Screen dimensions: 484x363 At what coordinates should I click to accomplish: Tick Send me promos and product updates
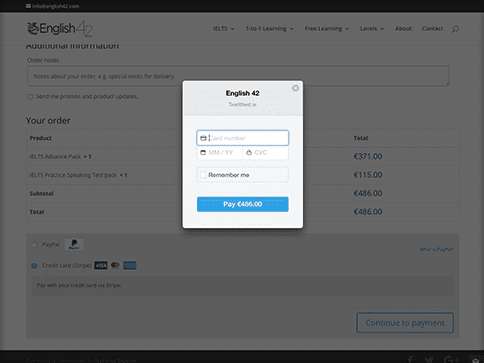31,97
